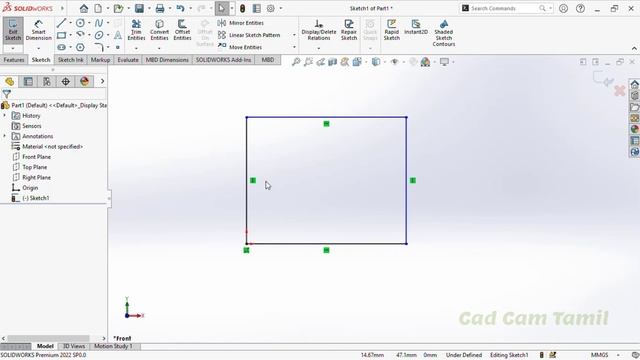640x360 pixels.
Task: Select the Polygon sketch tool
Action: 80,47
